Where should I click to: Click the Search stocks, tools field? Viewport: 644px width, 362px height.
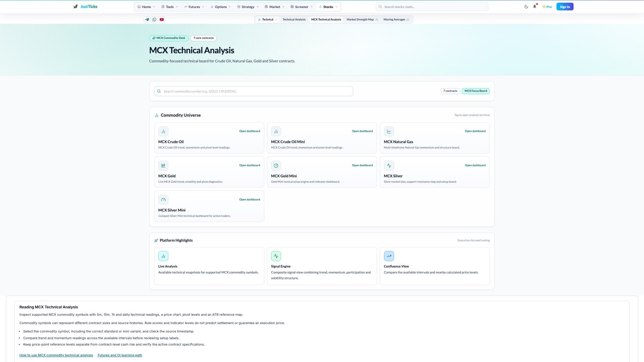tap(432, 7)
